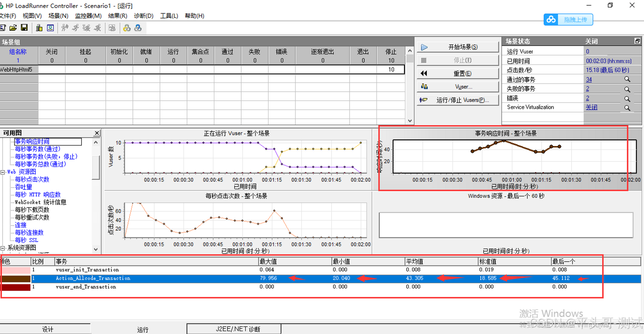This screenshot has height=334, width=644.
Task: Click the Gradual stop Vusers icon
Action: click(86, 28)
